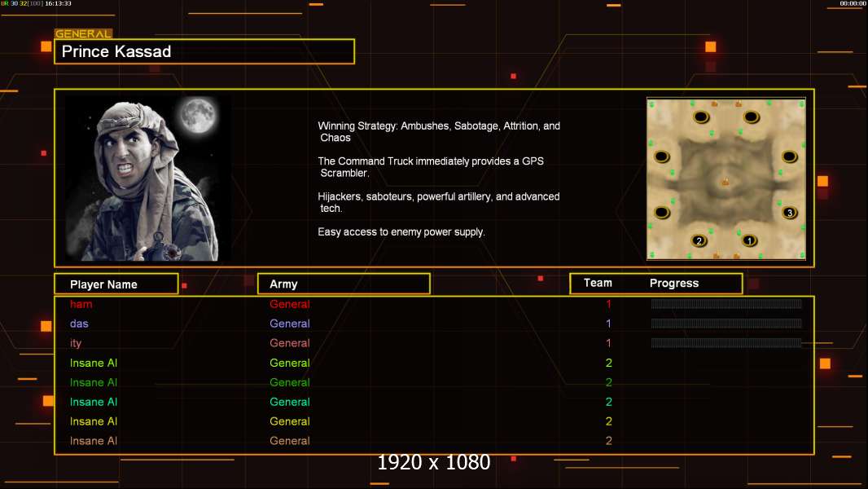Click the General army entry for ity
The width and height of the screenshot is (868, 489).
pyautogui.click(x=290, y=343)
